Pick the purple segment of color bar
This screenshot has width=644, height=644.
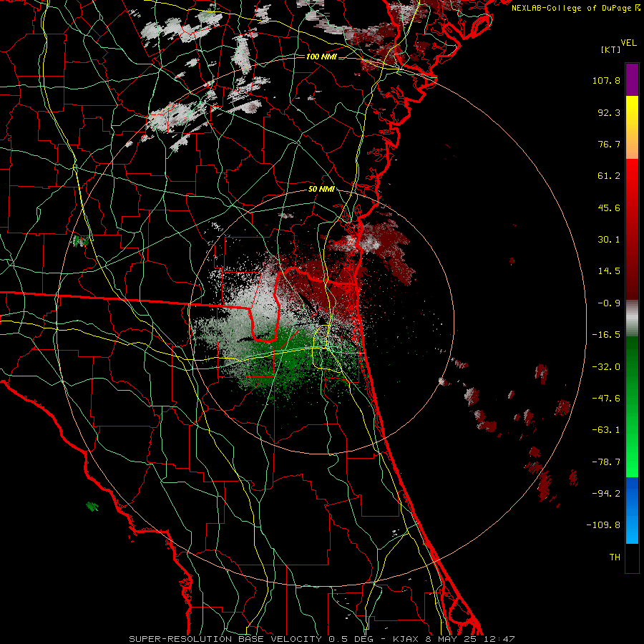(x=632, y=79)
